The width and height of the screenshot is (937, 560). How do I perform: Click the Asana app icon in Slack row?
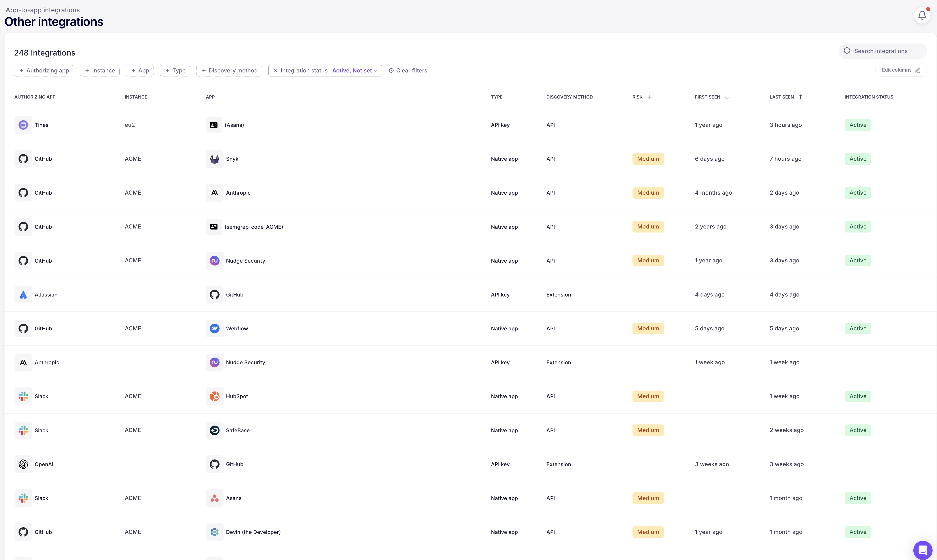pos(214,498)
